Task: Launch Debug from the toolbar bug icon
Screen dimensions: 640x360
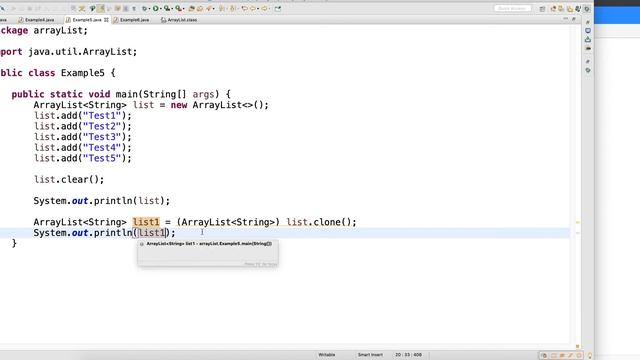Action: click(x=144, y=8)
